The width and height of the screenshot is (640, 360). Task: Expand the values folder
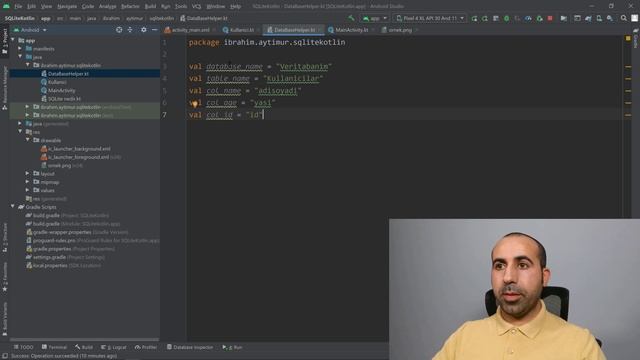pos(28,190)
